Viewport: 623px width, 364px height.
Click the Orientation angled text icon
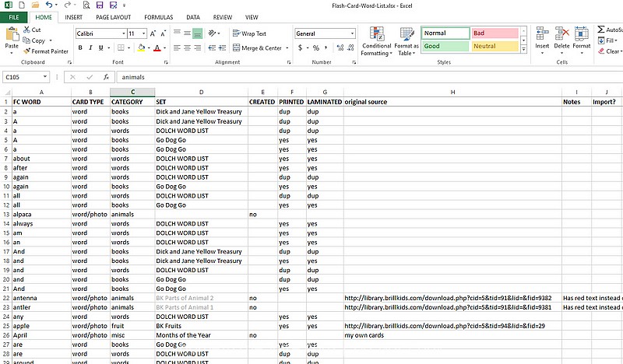click(212, 33)
